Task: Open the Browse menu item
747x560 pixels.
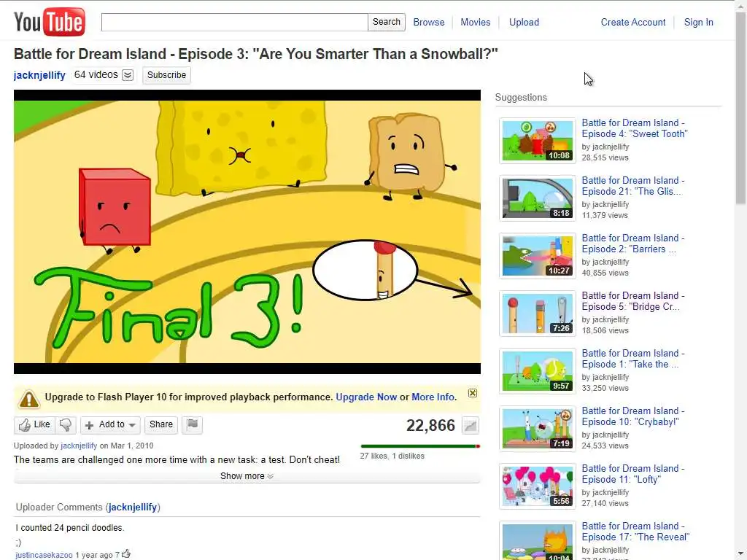Action: click(x=429, y=23)
